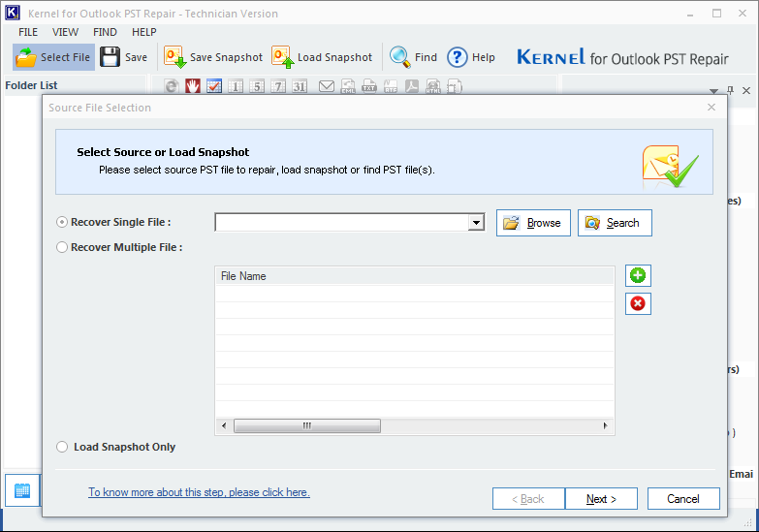Click the red stop hand icon

(193, 86)
